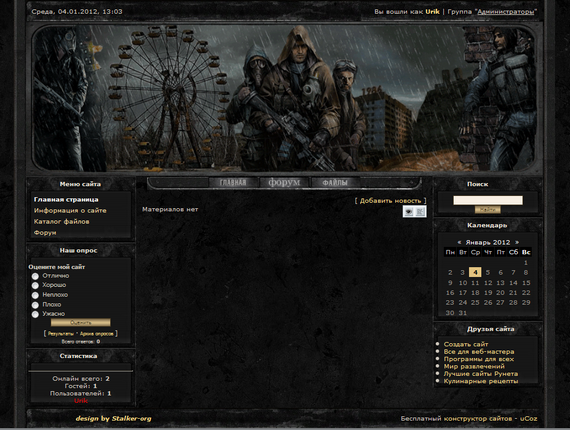Focus the search input field
Image resolution: width=570 pixels, height=430 pixels.
pyautogui.click(x=488, y=200)
